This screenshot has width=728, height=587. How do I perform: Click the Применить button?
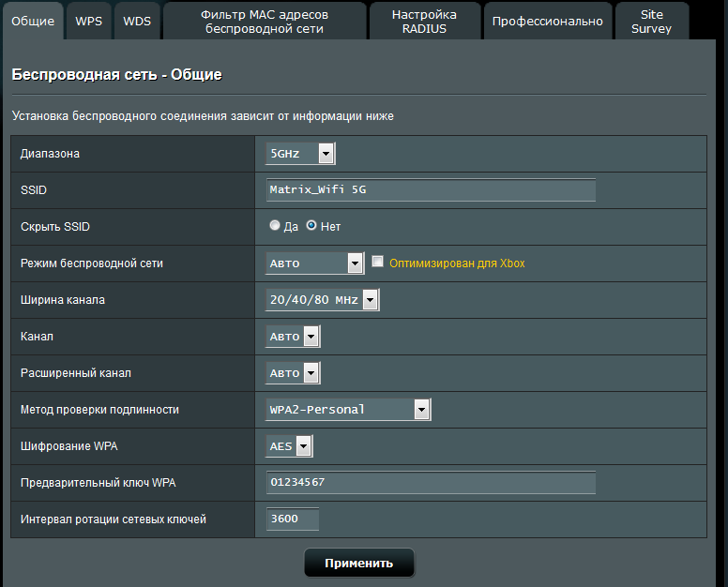[358, 563]
